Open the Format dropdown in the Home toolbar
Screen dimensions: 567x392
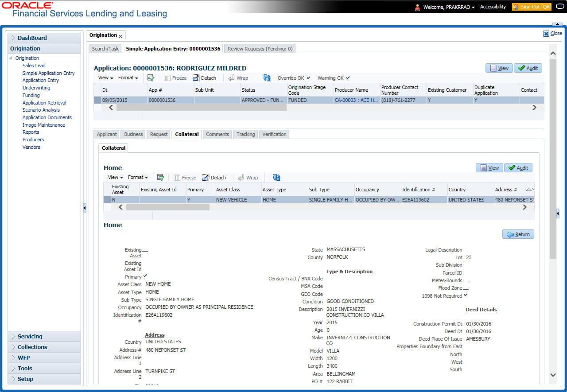click(138, 178)
